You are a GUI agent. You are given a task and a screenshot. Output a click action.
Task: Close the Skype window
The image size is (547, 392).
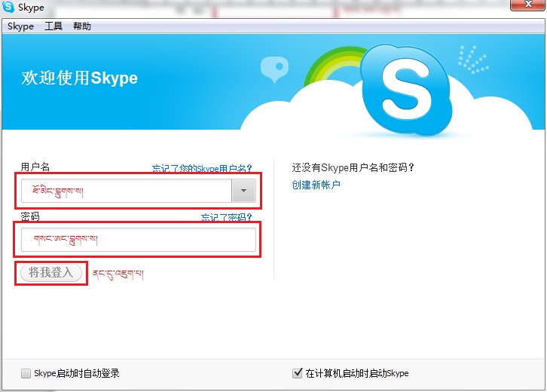click(527, 5)
